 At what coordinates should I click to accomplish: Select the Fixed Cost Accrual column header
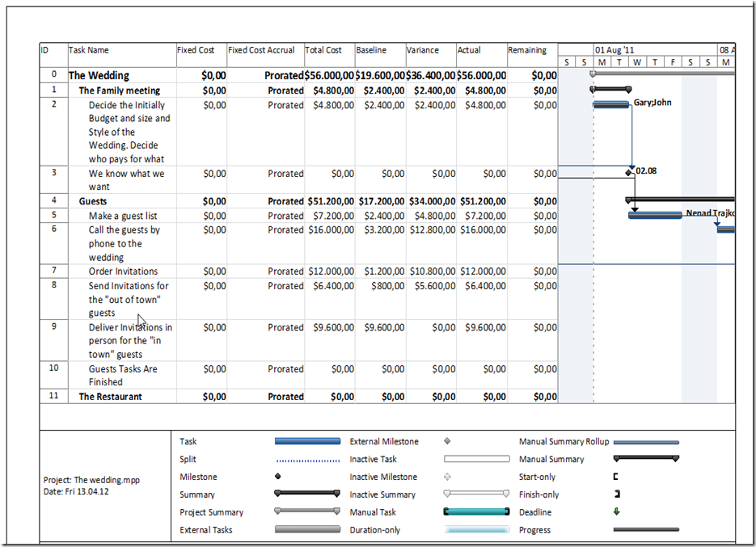tap(261, 50)
